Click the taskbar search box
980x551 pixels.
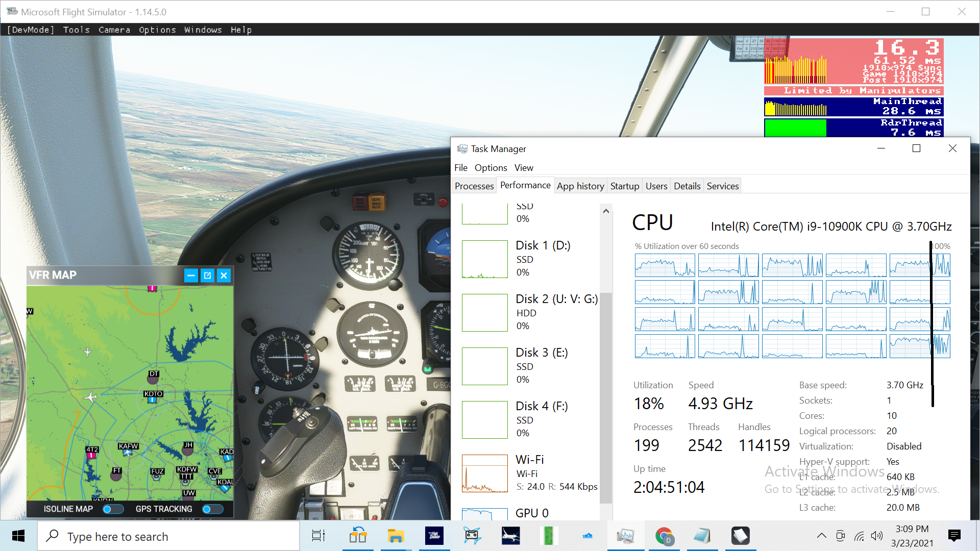click(x=168, y=536)
